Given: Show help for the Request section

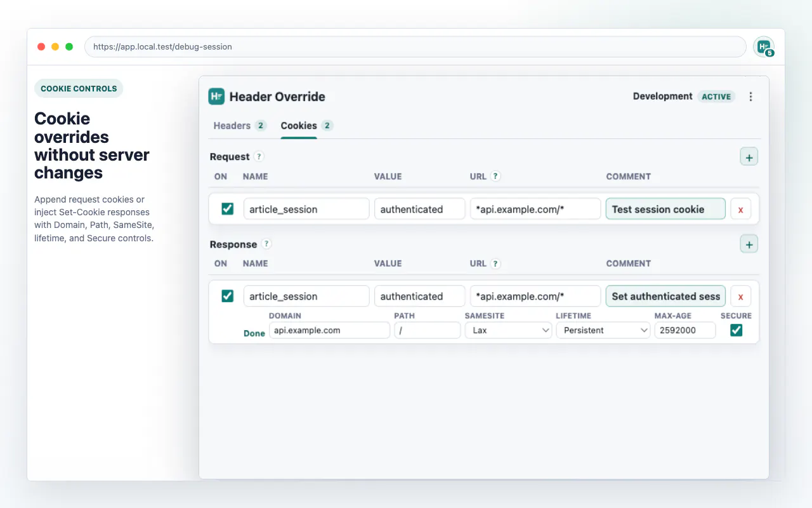Looking at the screenshot, I should click(259, 156).
